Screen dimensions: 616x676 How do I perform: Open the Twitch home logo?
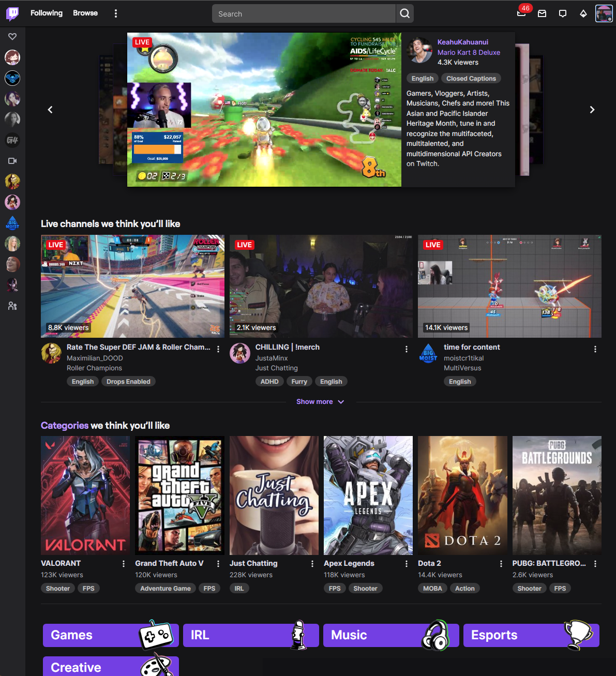click(x=12, y=13)
